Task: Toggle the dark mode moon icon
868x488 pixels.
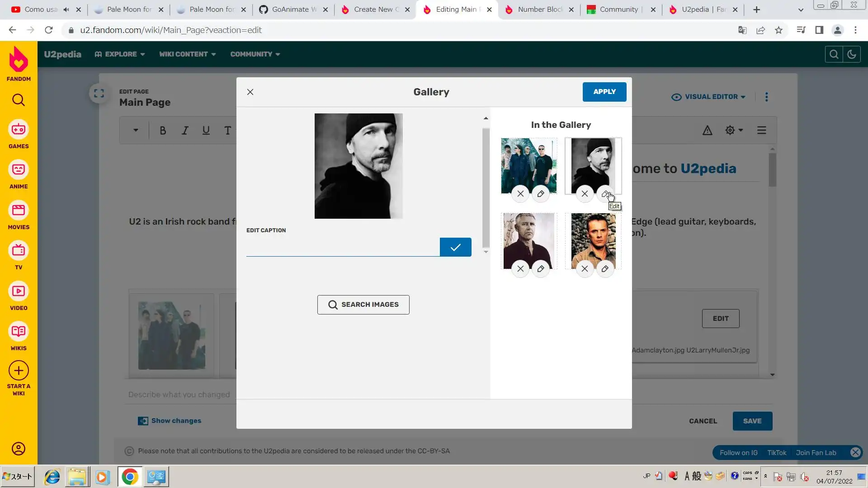Action: 852,54
